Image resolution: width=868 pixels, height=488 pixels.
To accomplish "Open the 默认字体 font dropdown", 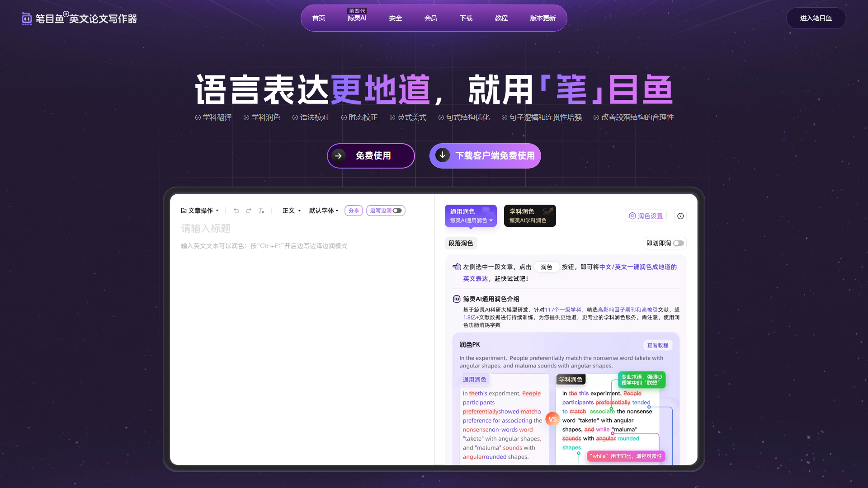I will click(324, 211).
